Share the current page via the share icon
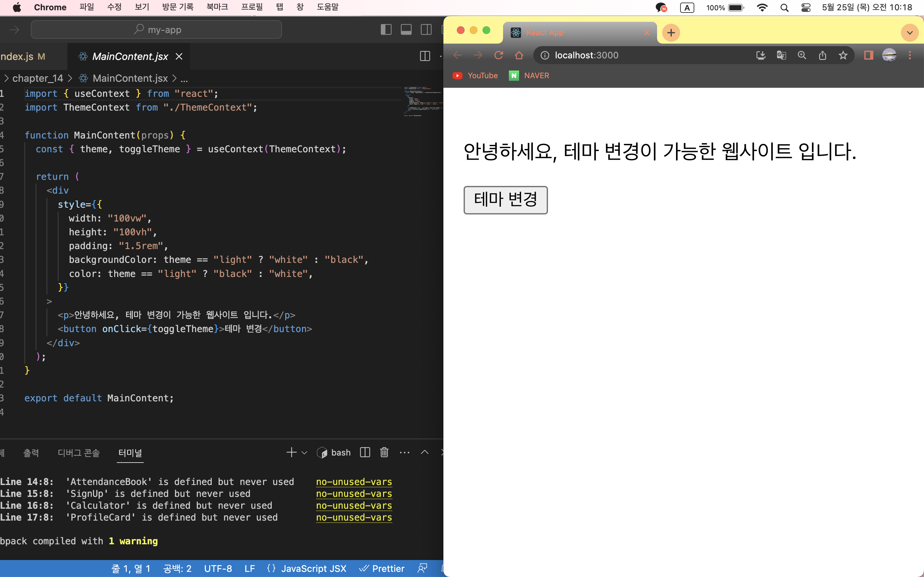 tap(822, 55)
